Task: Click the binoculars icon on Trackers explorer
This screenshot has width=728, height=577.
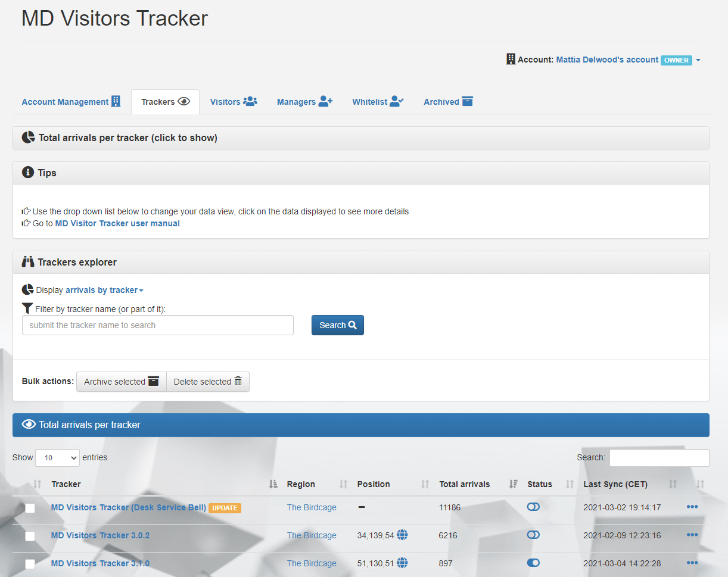Action: pyautogui.click(x=28, y=262)
